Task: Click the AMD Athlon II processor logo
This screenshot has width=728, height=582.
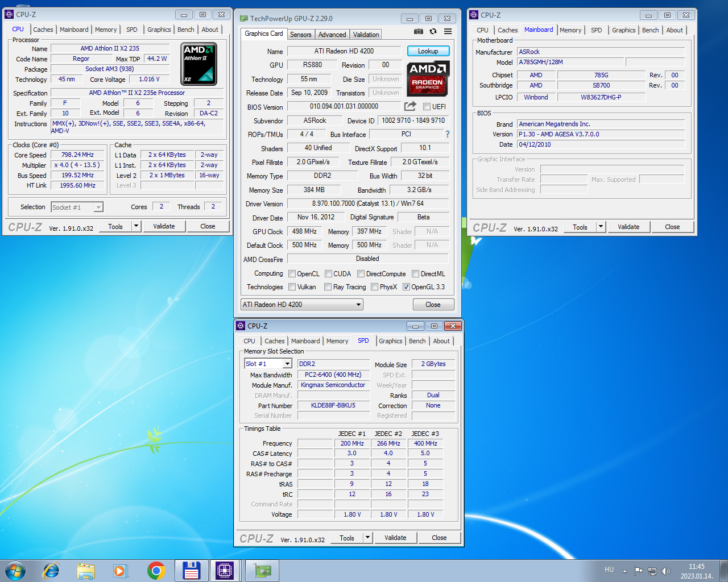Action: coord(198,64)
